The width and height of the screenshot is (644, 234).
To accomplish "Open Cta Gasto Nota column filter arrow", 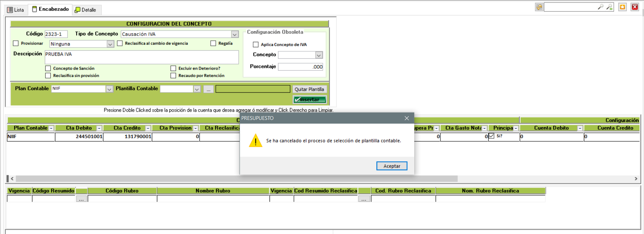I will coord(485,128).
